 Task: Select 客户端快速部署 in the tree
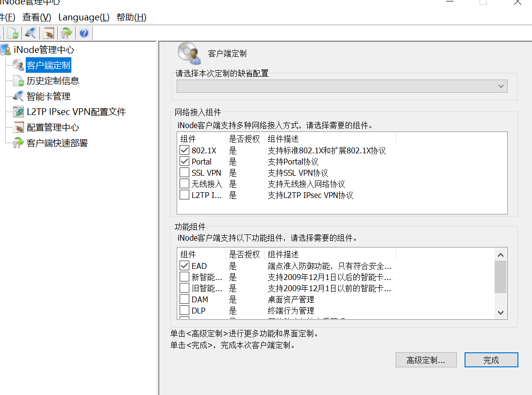point(57,143)
